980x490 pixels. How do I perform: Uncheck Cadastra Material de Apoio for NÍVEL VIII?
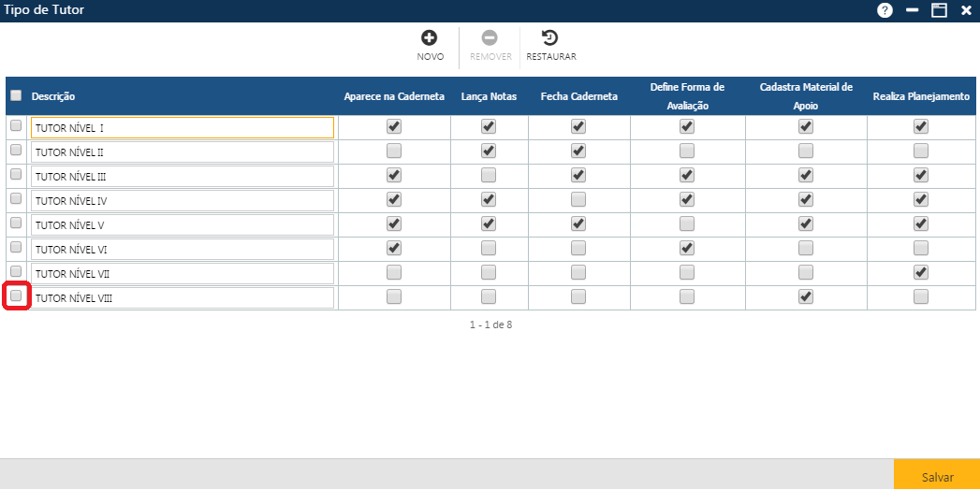pos(805,296)
